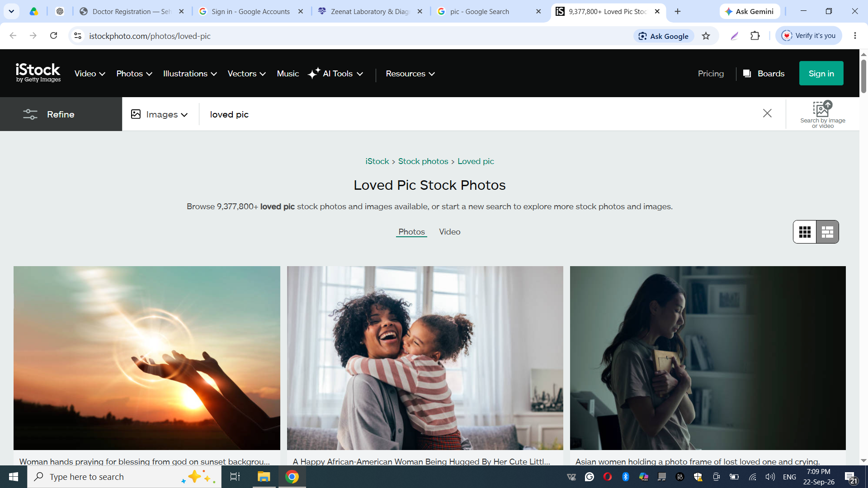
Task: Open the Refine filters panel
Action: (x=61, y=114)
